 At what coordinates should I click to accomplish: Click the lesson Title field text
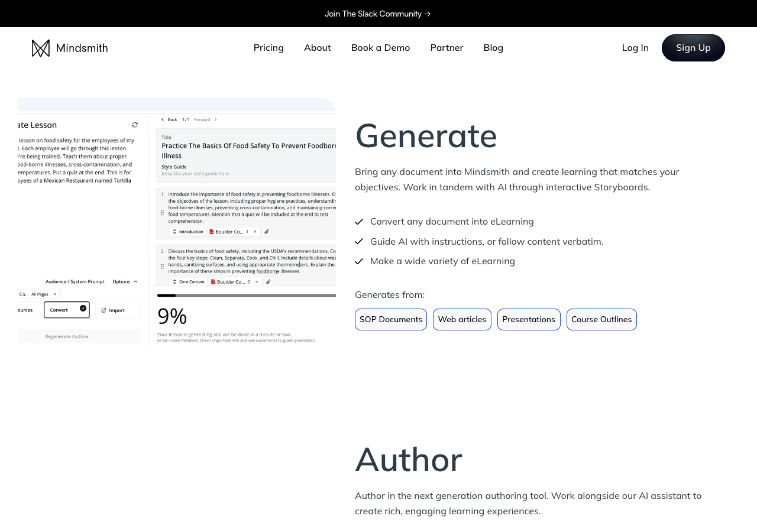(248, 150)
